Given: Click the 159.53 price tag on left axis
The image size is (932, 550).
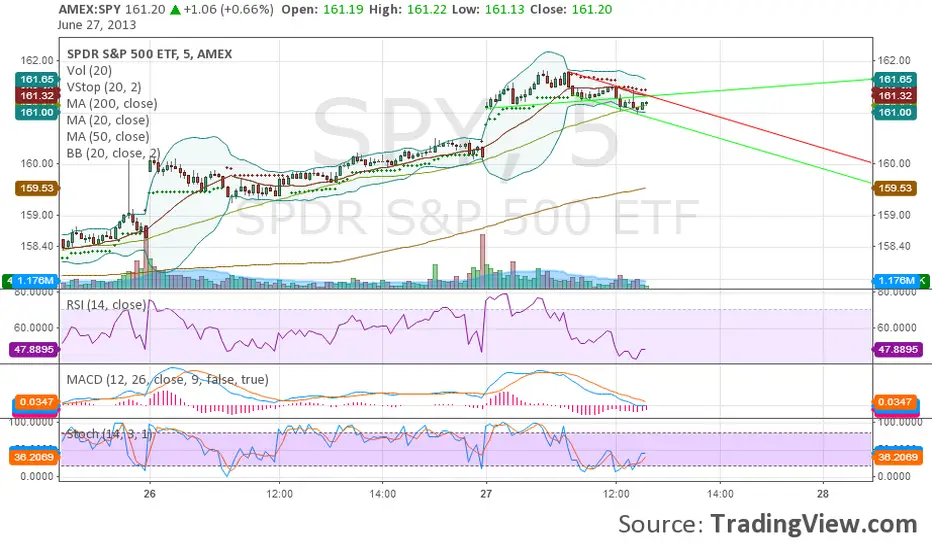Looking at the screenshot, I should tap(37, 188).
